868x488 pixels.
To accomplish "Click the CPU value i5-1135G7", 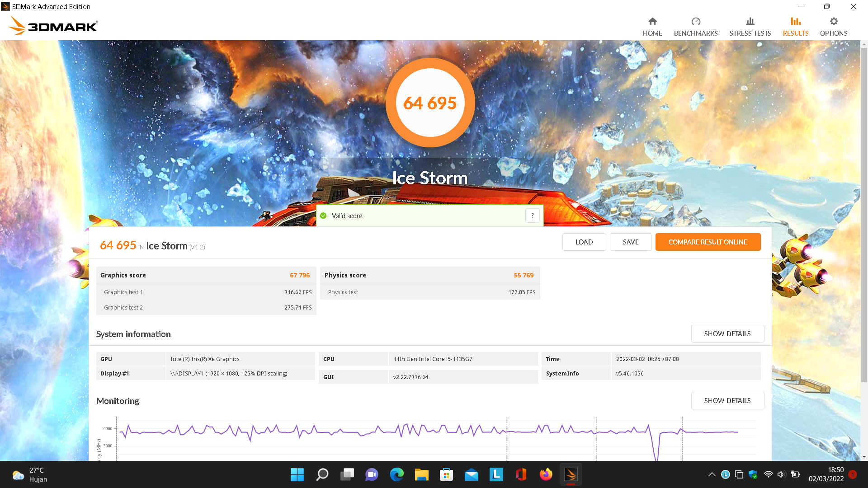I will [433, 359].
